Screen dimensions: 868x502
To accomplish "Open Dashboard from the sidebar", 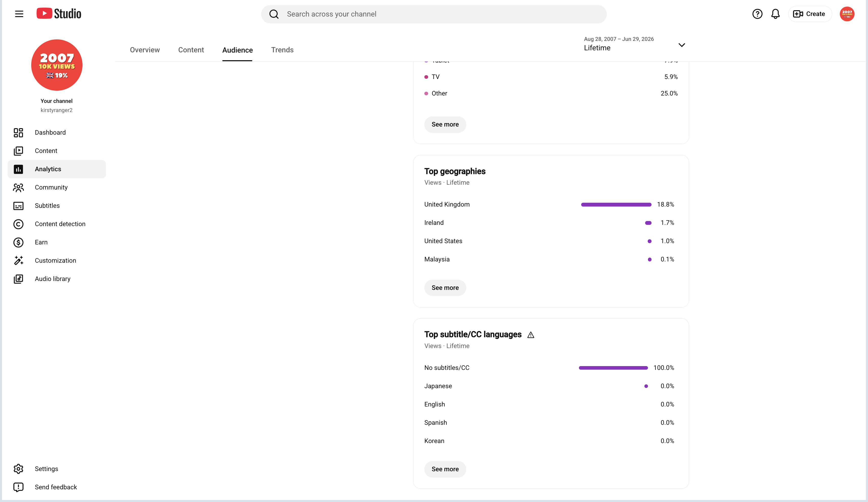I will (x=57, y=132).
